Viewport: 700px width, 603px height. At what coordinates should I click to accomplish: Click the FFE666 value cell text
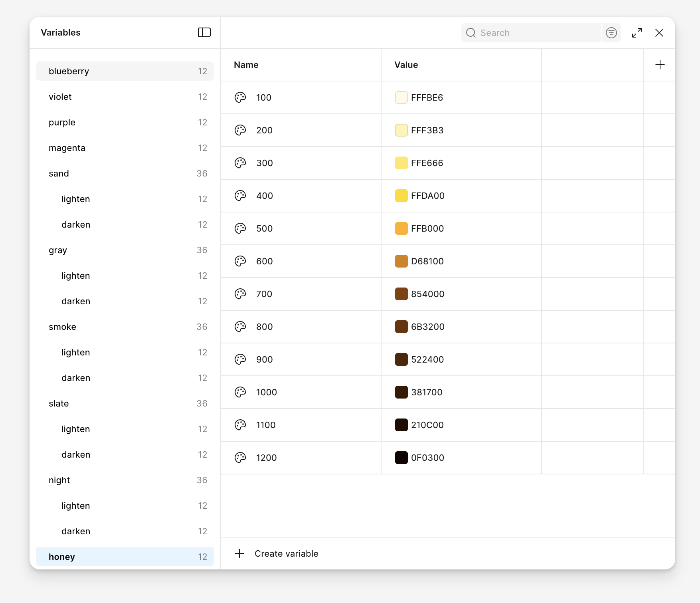[427, 163]
